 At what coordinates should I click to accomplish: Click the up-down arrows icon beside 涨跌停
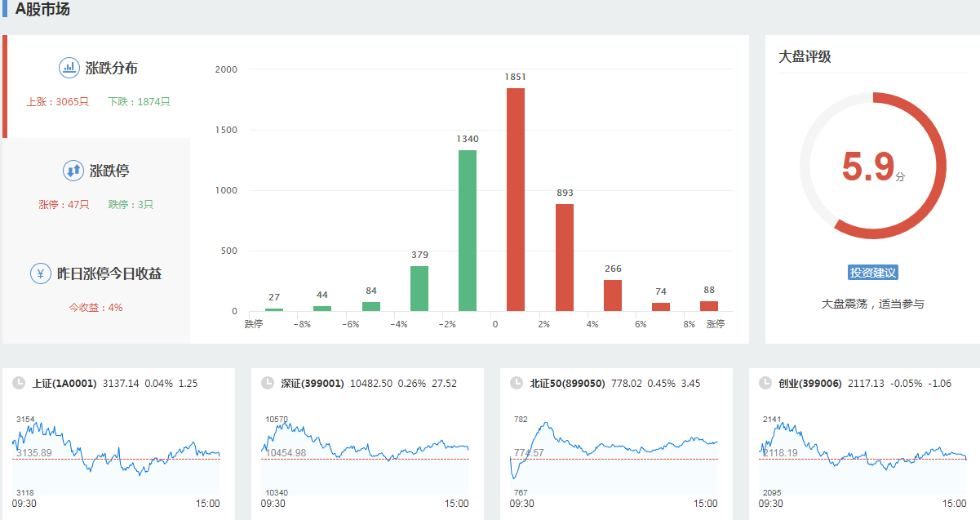(x=73, y=171)
